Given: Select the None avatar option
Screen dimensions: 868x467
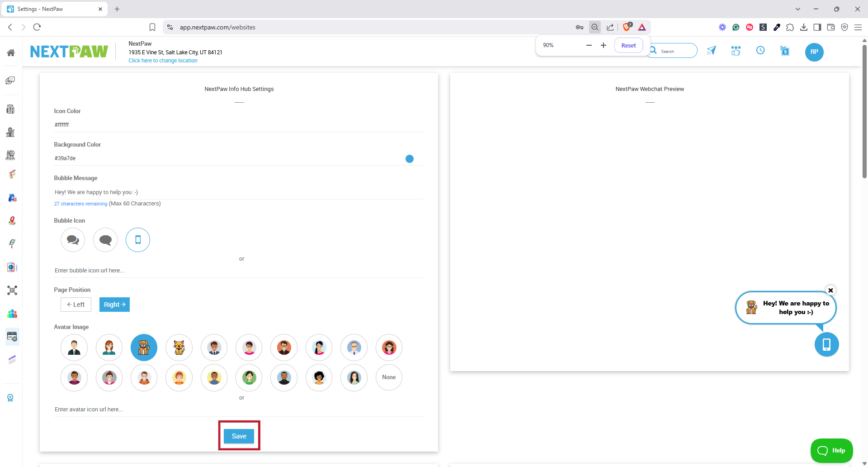Looking at the screenshot, I should 389,377.
